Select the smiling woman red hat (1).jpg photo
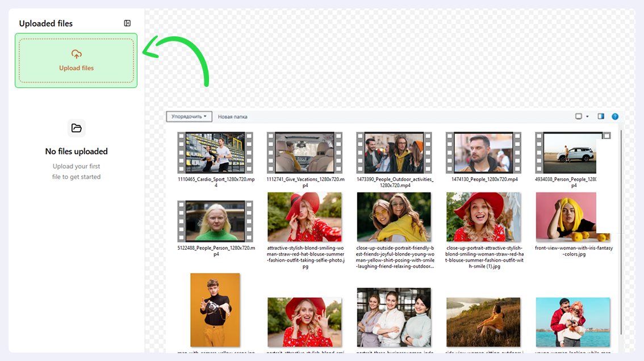644x361 pixels. pyautogui.click(x=484, y=217)
